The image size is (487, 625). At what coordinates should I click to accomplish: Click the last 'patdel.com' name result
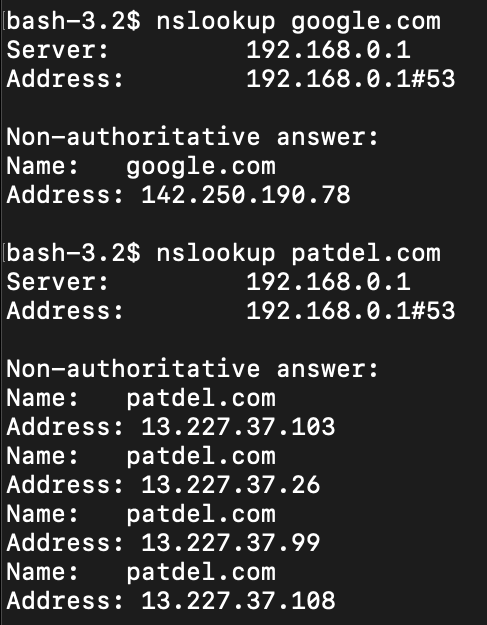click(201, 573)
